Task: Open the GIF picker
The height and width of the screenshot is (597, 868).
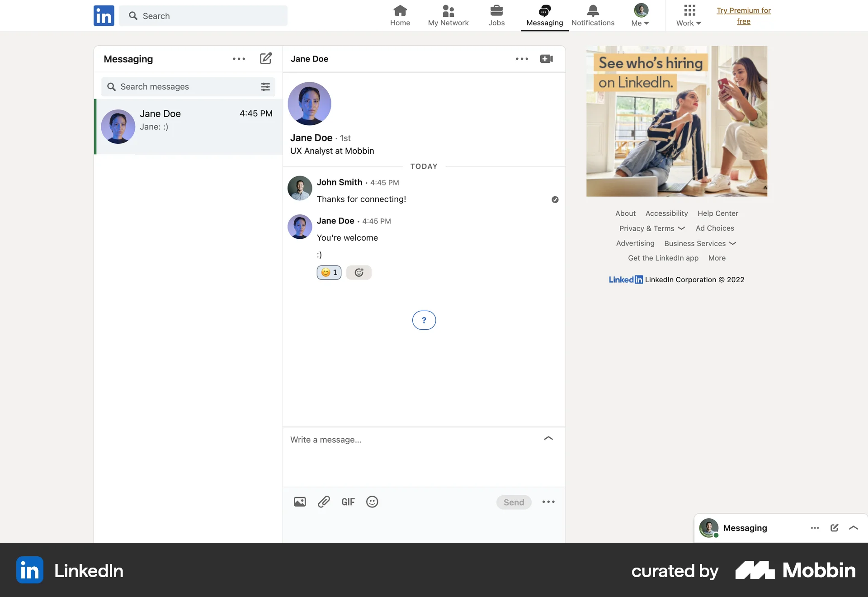Action: pos(348,502)
